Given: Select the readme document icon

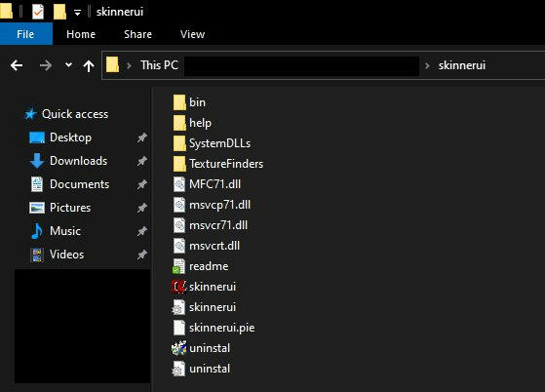Looking at the screenshot, I should point(179,266).
